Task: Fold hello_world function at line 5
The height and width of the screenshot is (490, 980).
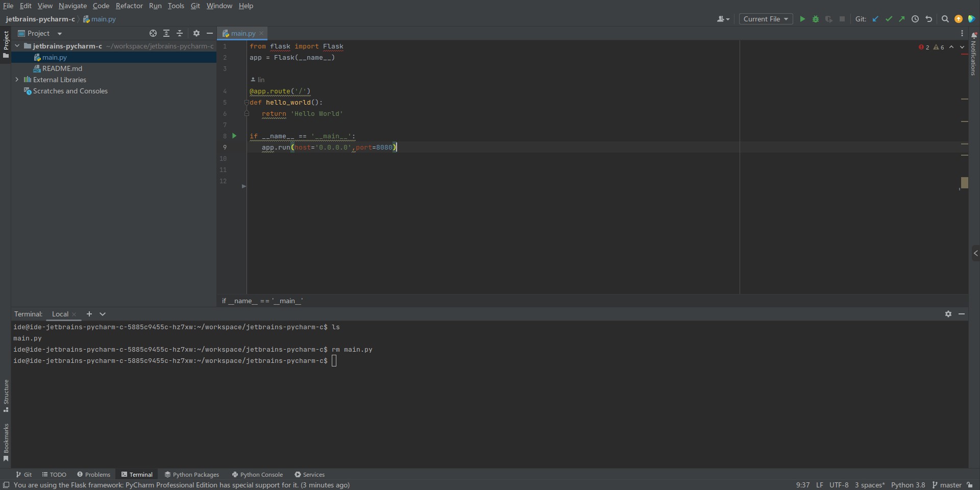Action: (x=246, y=102)
